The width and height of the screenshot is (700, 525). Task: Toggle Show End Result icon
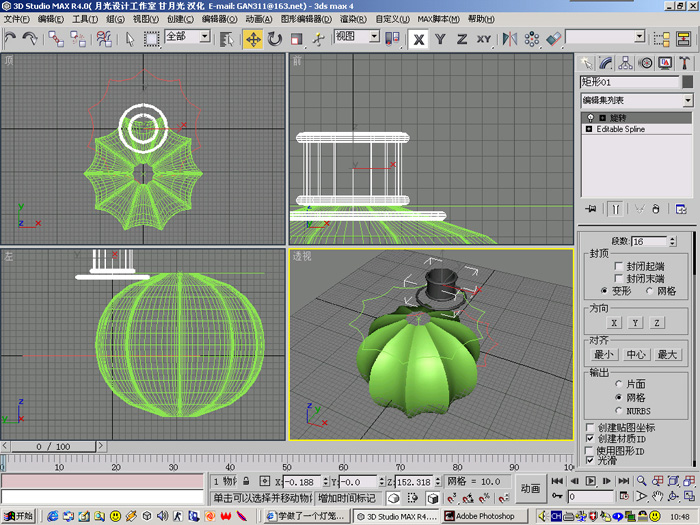[x=615, y=209]
